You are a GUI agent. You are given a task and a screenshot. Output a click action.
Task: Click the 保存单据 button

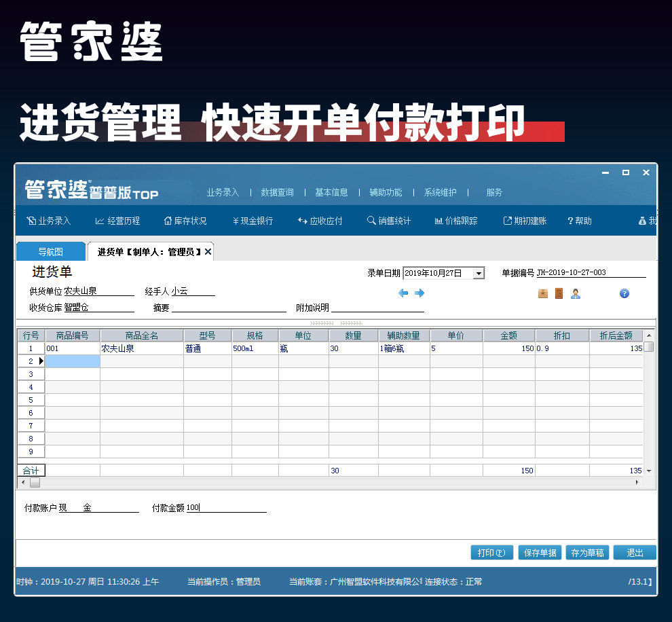[x=540, y=553]
